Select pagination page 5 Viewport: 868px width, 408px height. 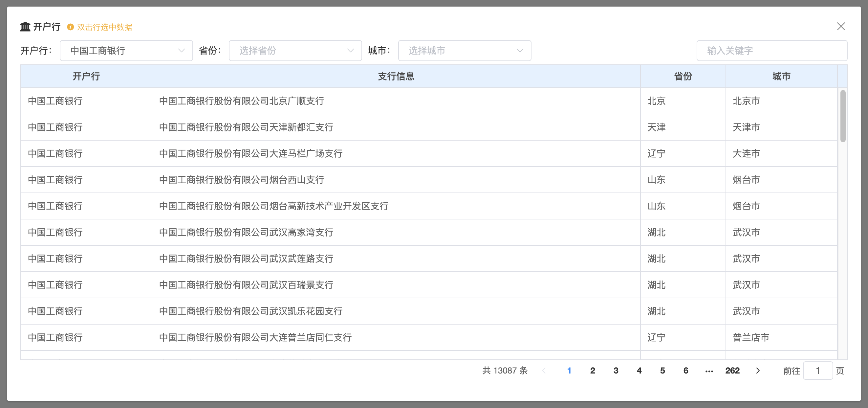662,371
